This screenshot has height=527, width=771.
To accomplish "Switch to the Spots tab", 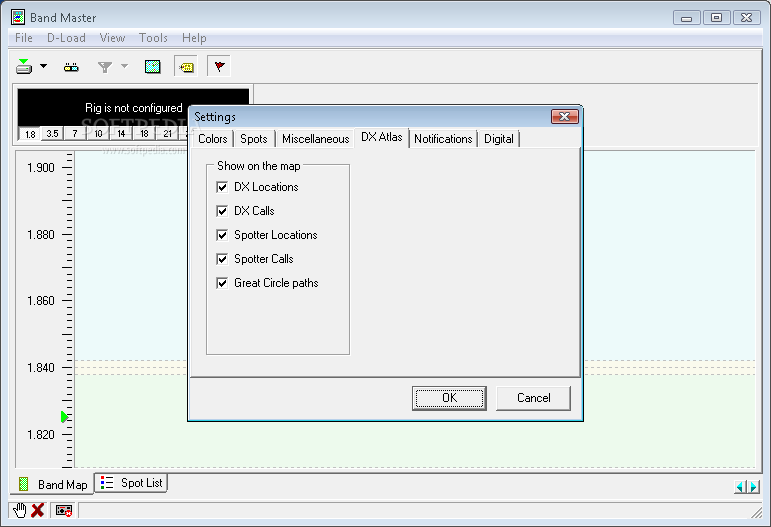I will coord(254,139).
